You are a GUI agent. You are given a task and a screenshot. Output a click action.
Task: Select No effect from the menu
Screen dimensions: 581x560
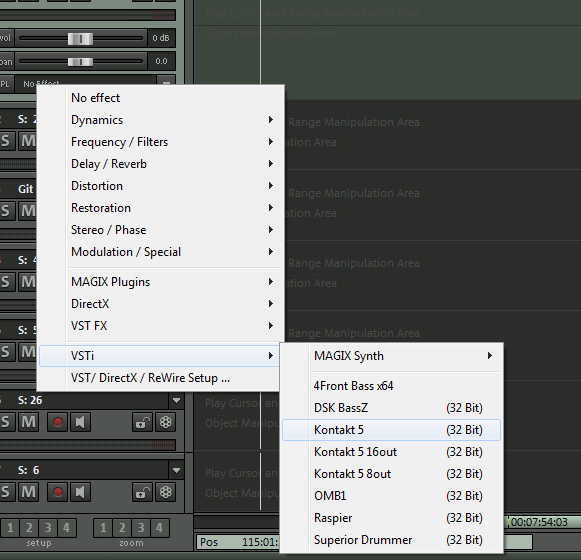click(162, 98)
